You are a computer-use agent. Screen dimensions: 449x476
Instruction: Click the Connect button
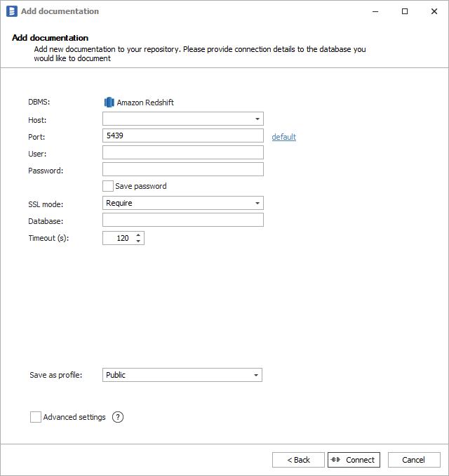354,460
